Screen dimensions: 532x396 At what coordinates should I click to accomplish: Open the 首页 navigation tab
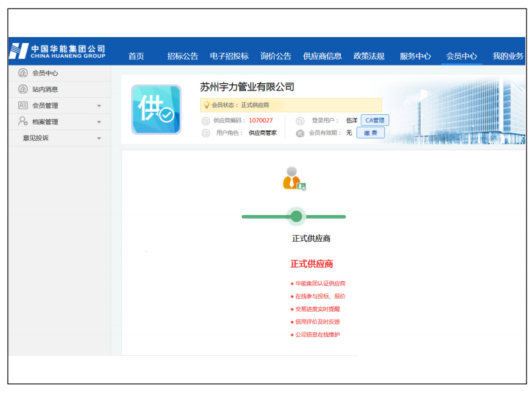click(136, 56)
